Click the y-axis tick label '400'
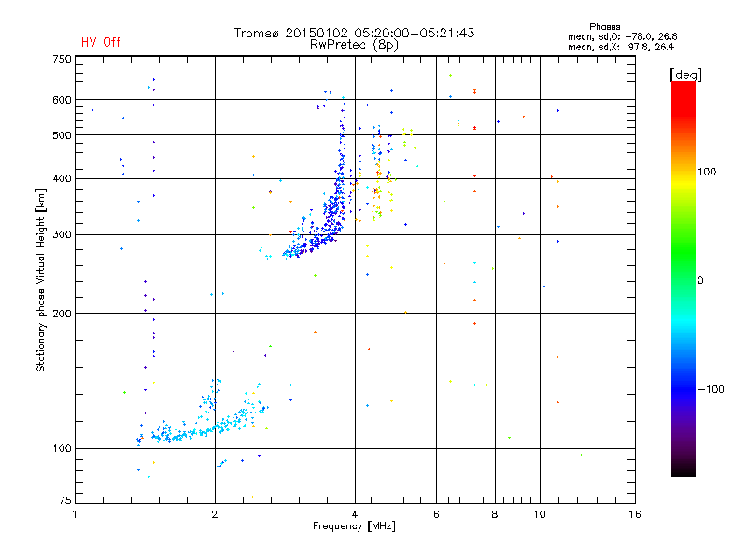Image resolution: width=747 pixels, height=560 pixels. tap(62, 179)
